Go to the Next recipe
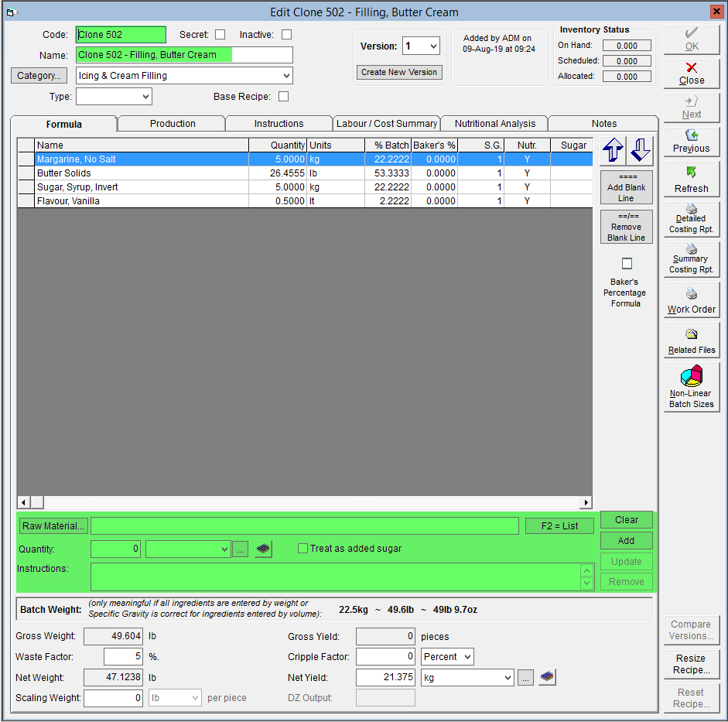This screenshot has height=722, width=728. (692, 108)
